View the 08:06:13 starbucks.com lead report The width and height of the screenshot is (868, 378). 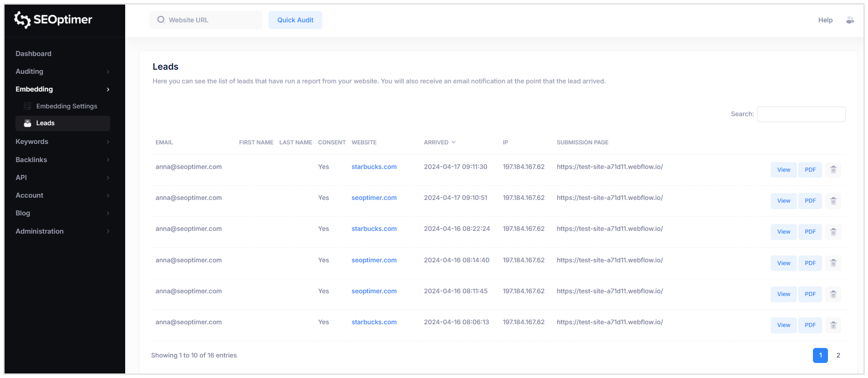point(783,325)
